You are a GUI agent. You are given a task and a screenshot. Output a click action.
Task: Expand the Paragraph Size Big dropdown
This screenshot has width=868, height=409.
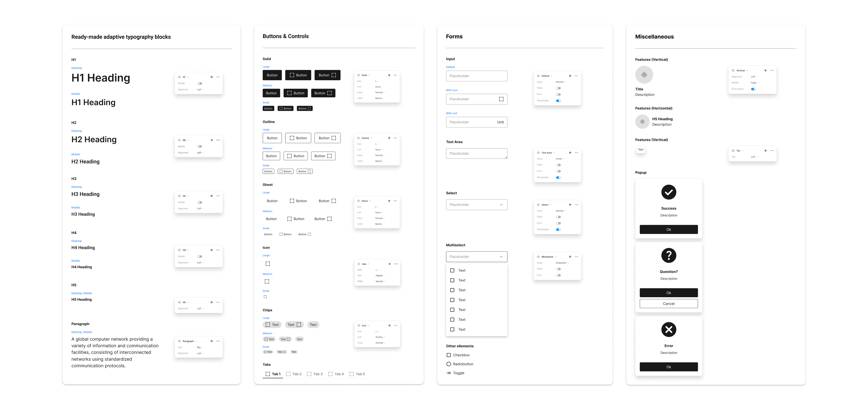click(x=200, y=347)
